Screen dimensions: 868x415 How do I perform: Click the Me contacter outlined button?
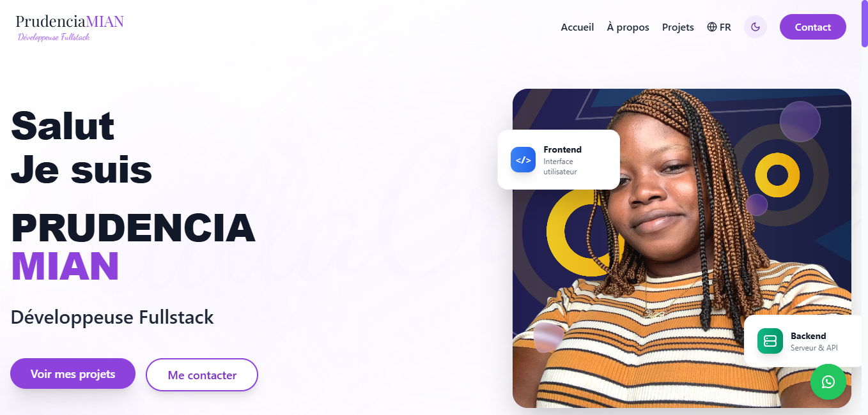[202, 375]
